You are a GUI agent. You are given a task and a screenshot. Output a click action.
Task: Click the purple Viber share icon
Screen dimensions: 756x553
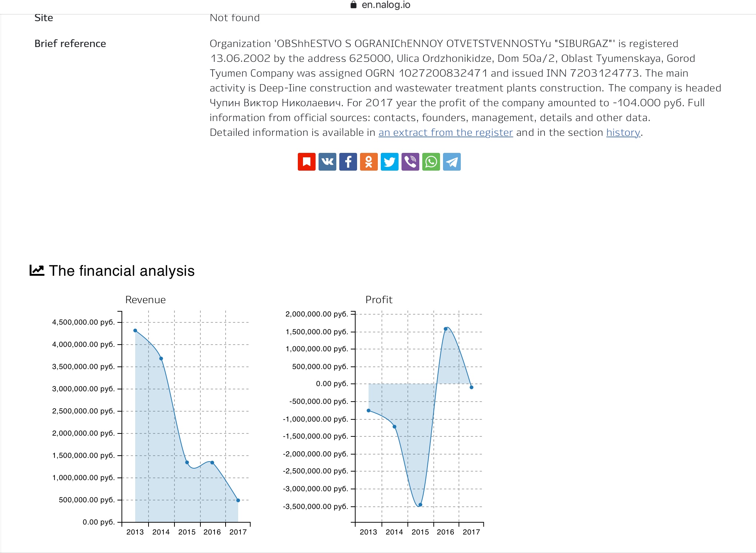[410, 162]
